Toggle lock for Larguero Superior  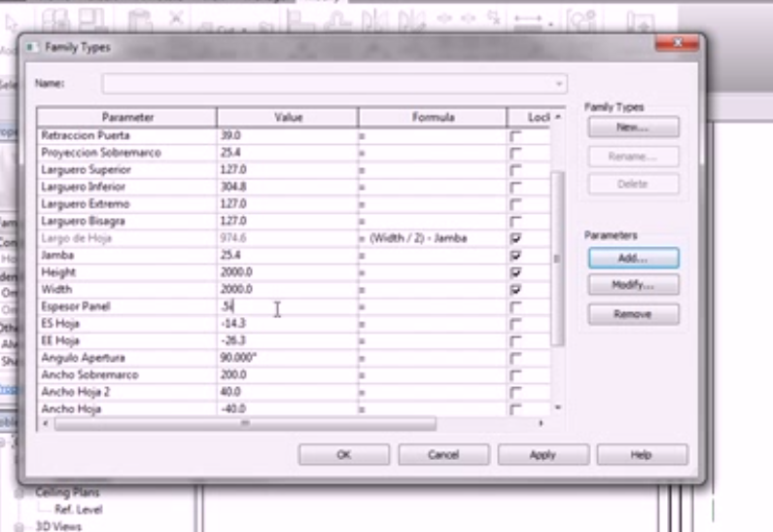(x=515, y=170)
